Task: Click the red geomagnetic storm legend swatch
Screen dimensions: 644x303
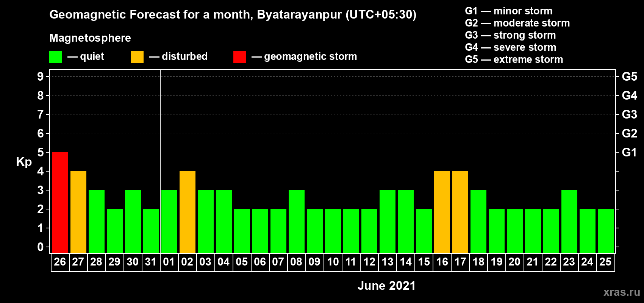Action: point(239,57)
